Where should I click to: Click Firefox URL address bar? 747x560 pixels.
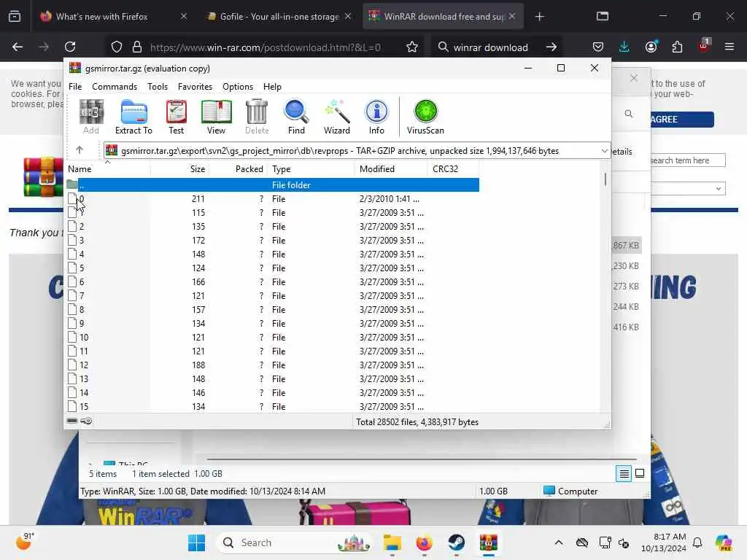coord(265,47)
